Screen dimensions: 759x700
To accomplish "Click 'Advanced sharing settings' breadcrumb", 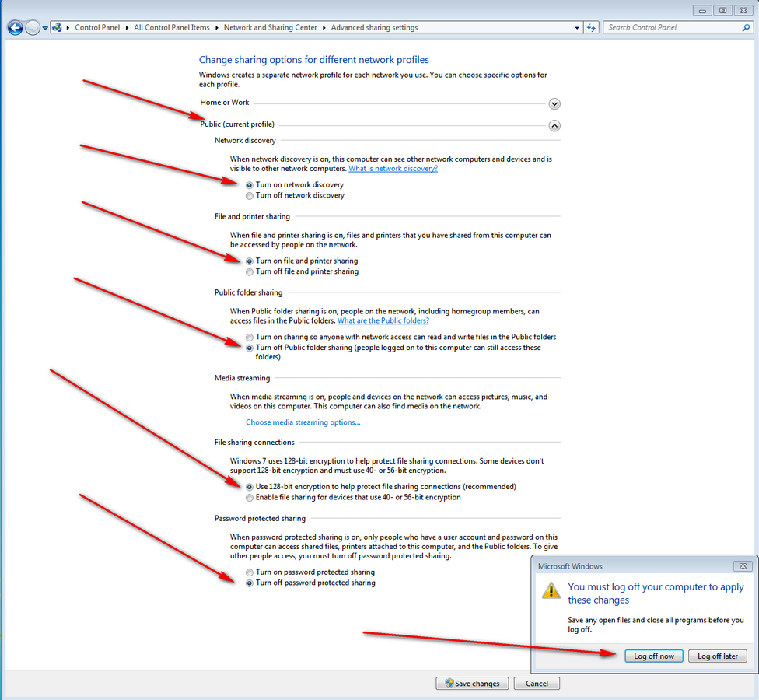I will (374, 27).
